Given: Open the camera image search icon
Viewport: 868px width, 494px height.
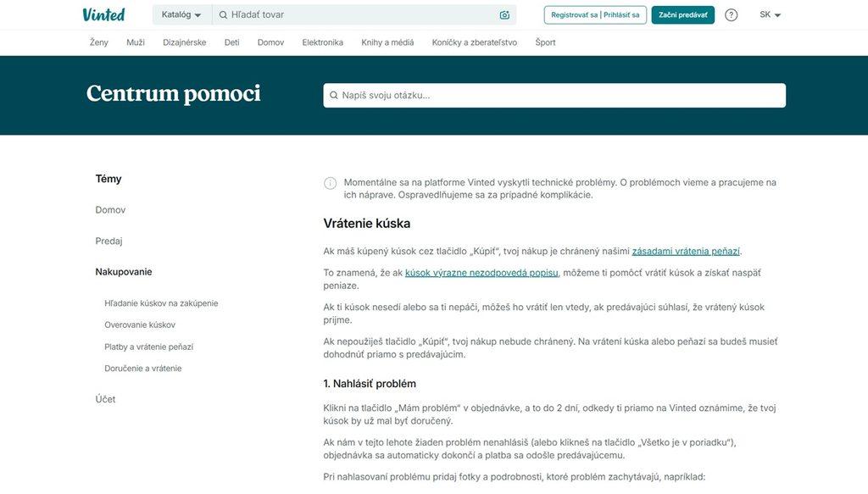Looking at the screenshot, I should [x=504, y=15].
